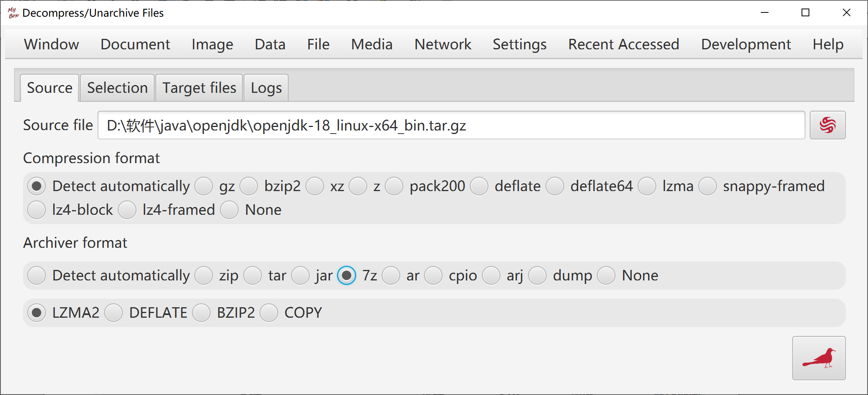The height and width of the screenshot is (395, 868).
Task: Open the Recent Accessed menu
Action: [624, 44]
